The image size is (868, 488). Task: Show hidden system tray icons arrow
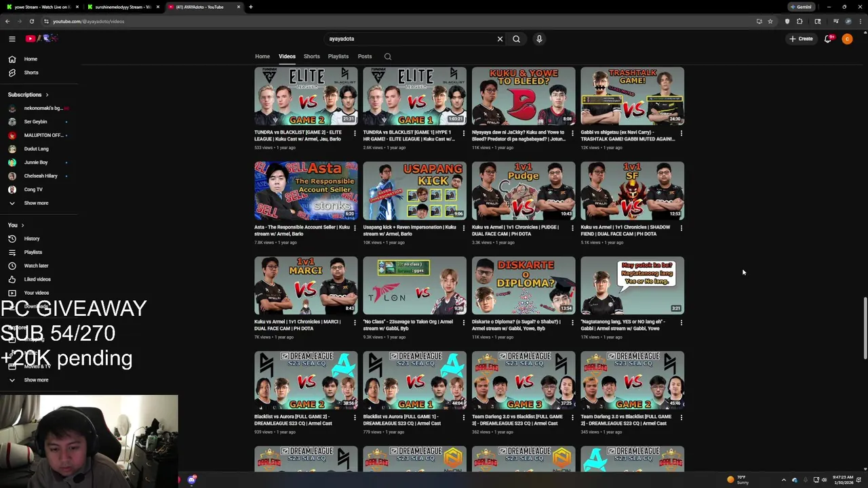click(x=783, y=480)
